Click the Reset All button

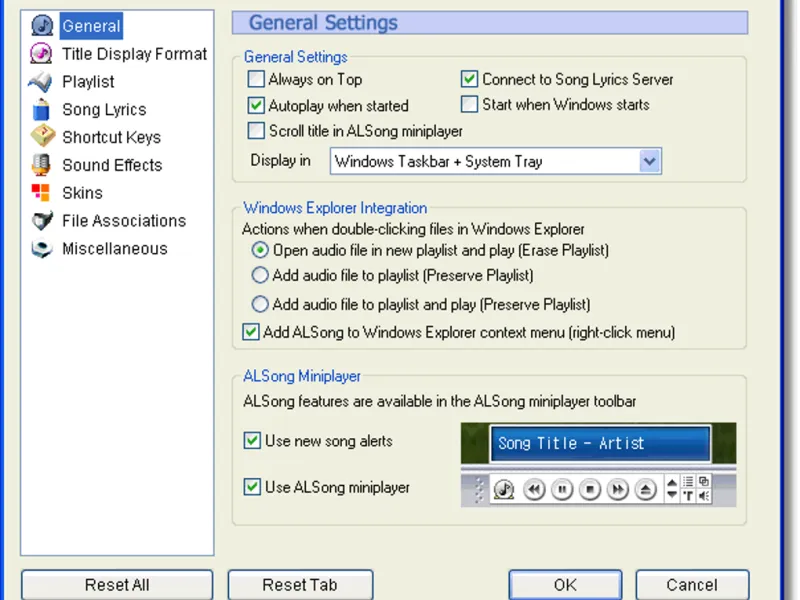[117, 585]
